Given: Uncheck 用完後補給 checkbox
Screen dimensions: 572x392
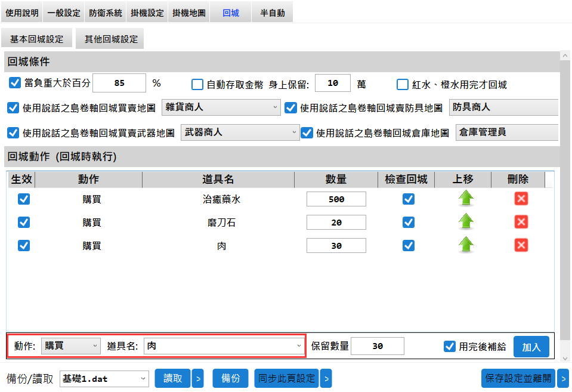Looking at the screenshot, I should point(450,346).
